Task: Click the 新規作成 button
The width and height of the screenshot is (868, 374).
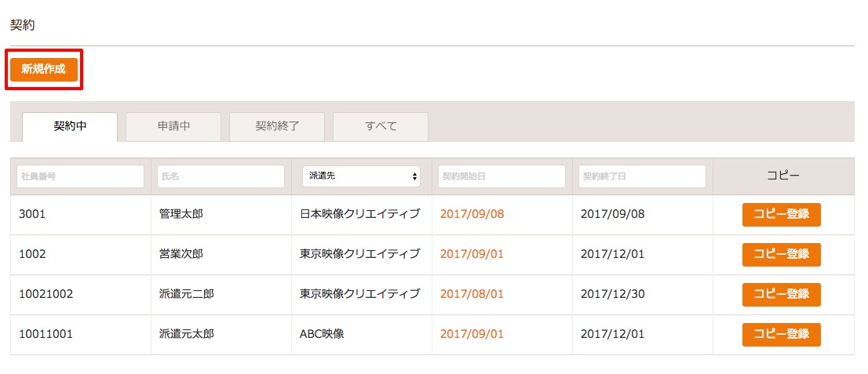Action: (x=44, y=70)
